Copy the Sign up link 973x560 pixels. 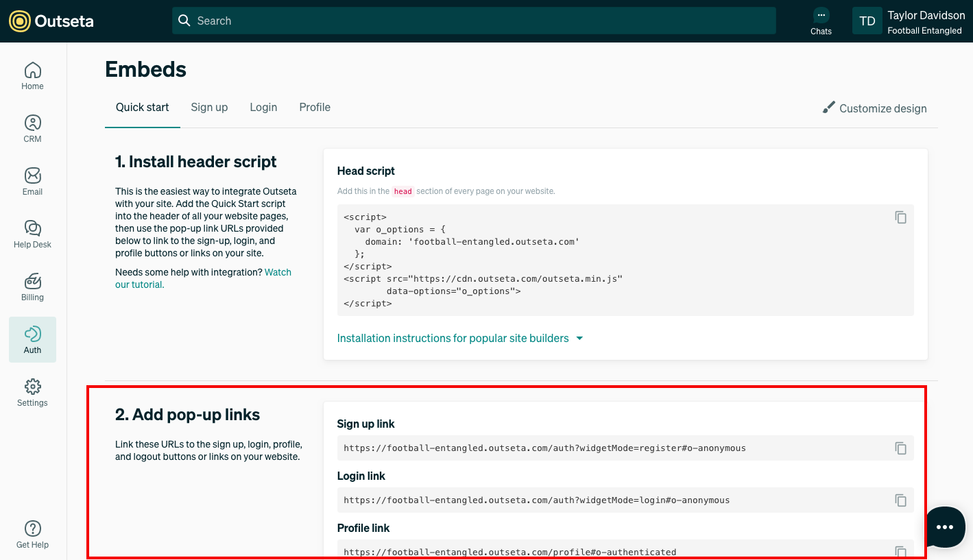[x=900, y=448]
